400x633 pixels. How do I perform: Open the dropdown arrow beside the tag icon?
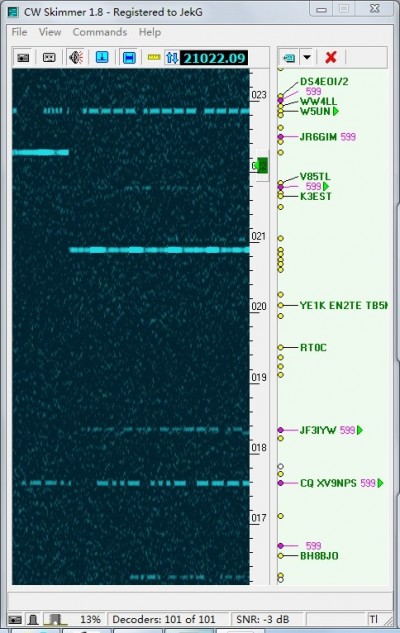307,57
